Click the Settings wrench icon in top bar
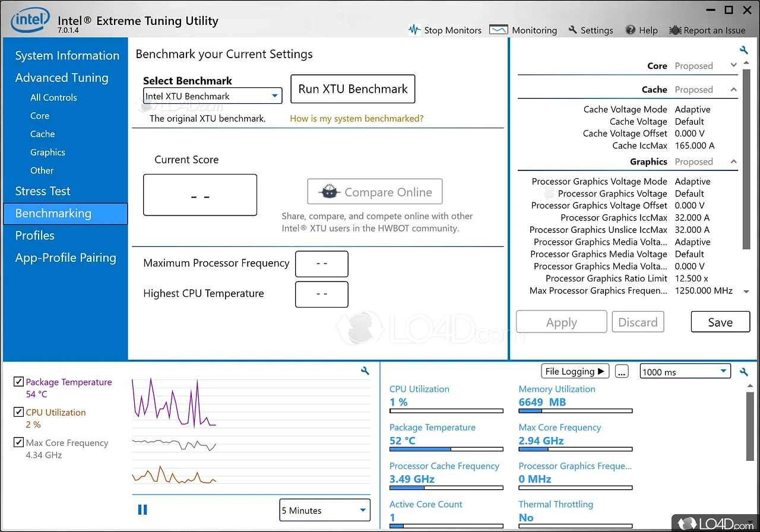This screenshot has height=532, width=760. 573,30
